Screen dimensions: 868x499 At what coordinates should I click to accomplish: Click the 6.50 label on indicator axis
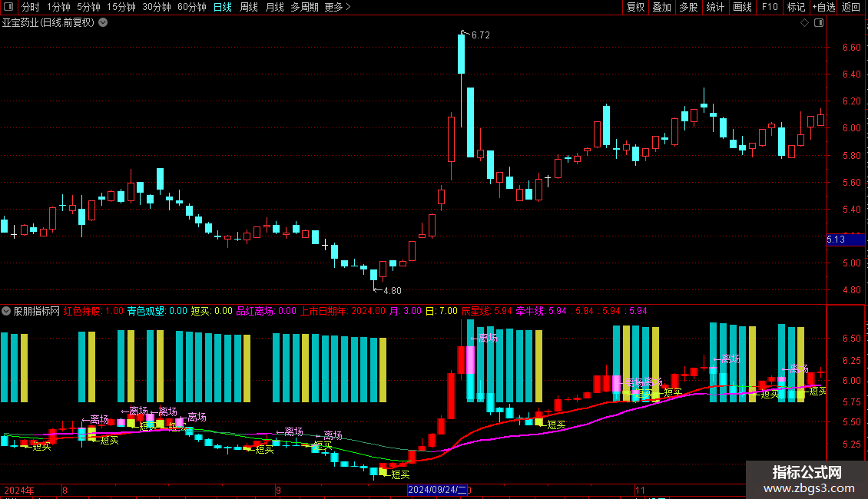(x=851, y=338)
